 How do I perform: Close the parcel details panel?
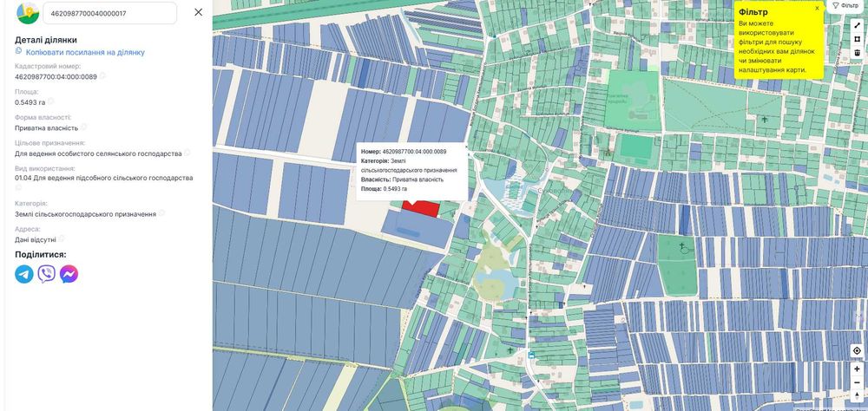(x=198, y=12)
